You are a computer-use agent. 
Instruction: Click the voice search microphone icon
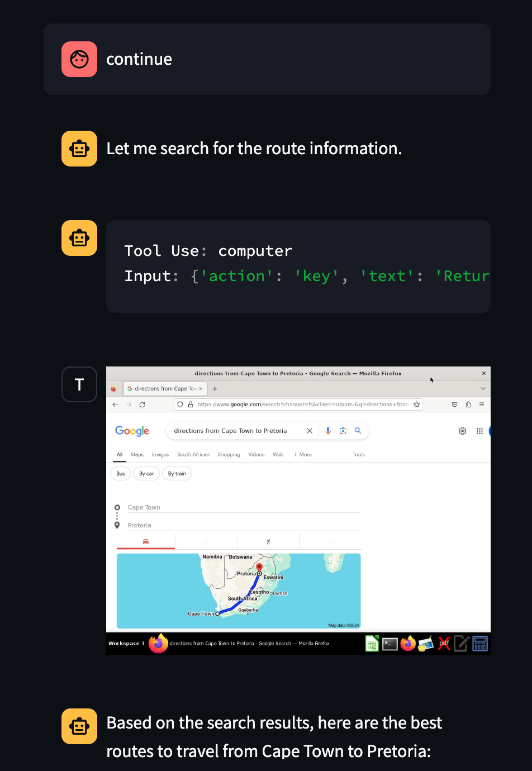click(327, 430)
